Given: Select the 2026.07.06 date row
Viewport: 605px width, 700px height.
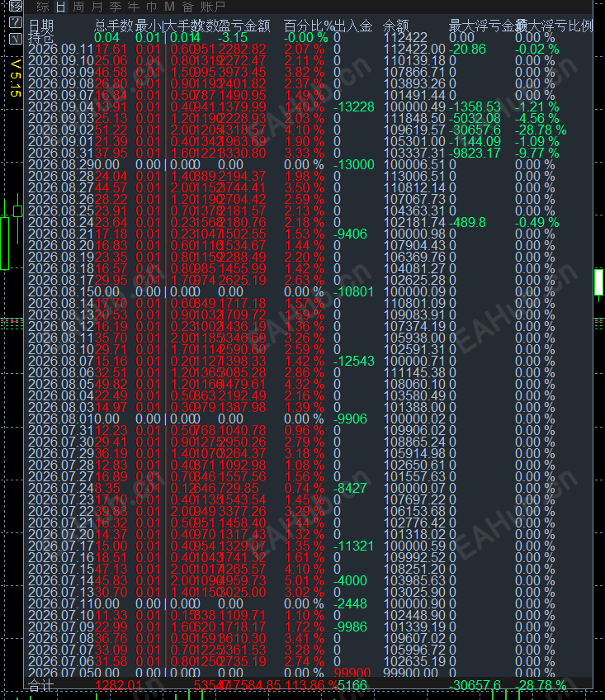Looking at the screenshot, I should click(x=61, y=661).
